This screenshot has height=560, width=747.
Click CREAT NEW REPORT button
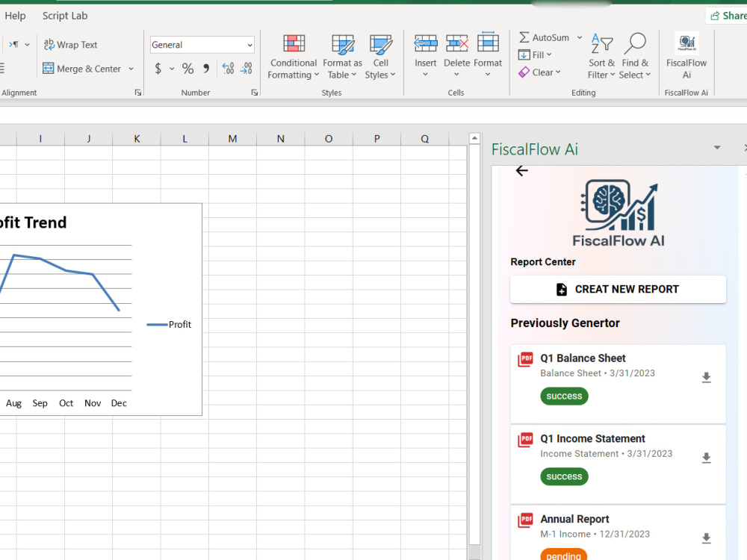[618, 289]
